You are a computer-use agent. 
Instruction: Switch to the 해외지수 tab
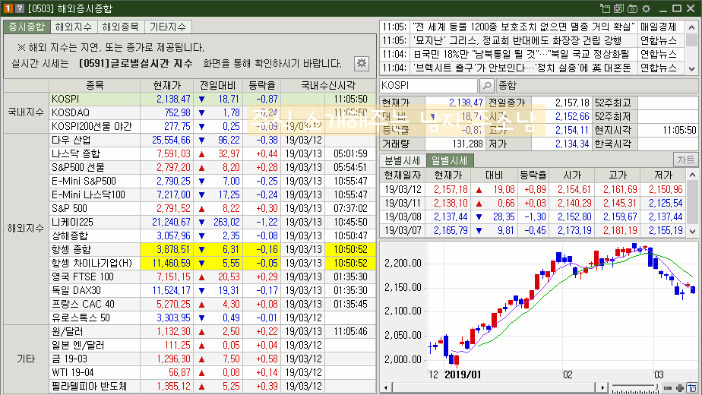(73, 27)
